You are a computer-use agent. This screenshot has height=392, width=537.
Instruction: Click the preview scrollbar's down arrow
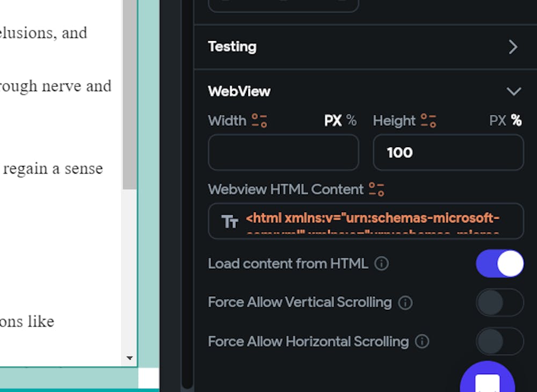129,358
